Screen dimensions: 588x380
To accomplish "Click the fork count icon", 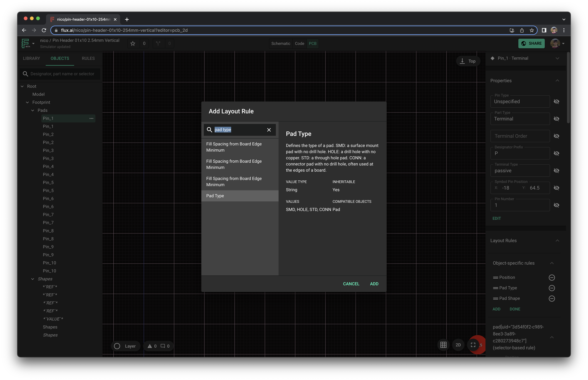I will point(158,43).
